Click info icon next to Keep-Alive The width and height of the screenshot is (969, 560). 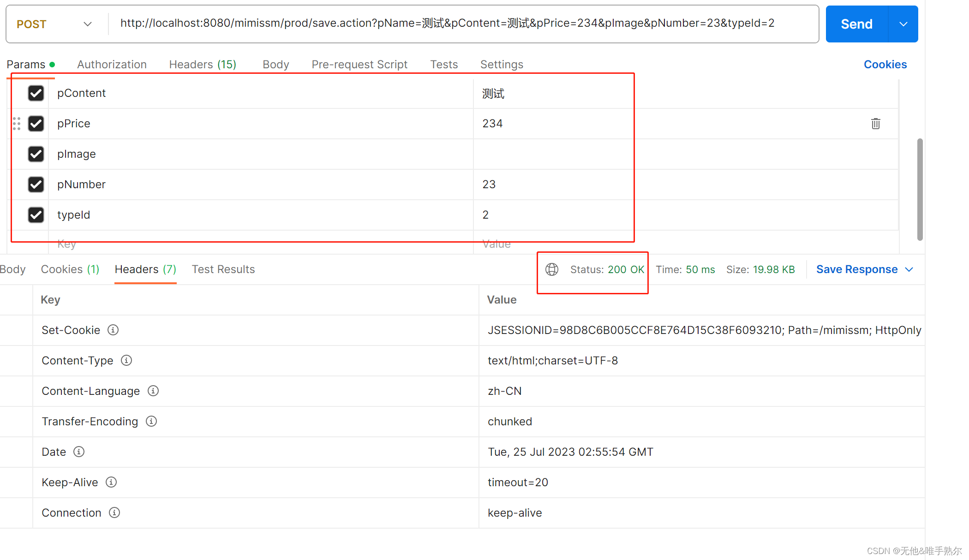[111, 482]
